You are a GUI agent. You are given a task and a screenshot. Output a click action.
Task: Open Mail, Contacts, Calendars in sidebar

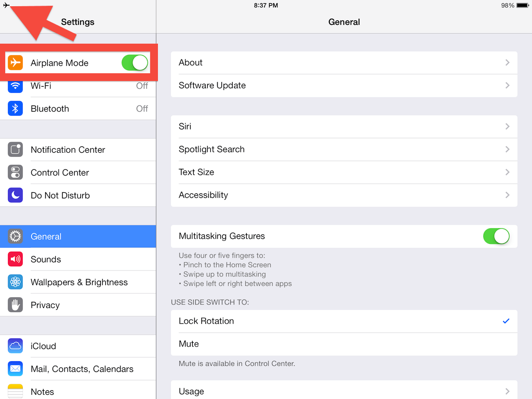point(78,369)
